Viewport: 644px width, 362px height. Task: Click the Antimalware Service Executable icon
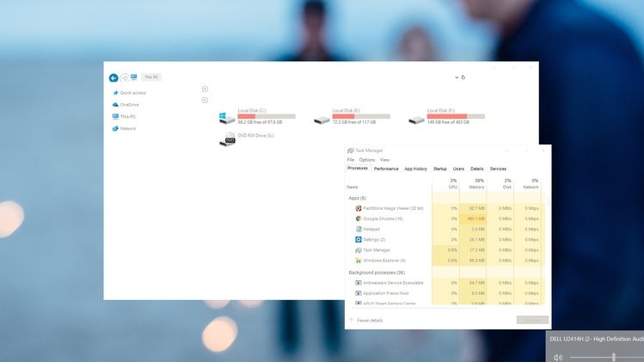(x=359, y=283)
